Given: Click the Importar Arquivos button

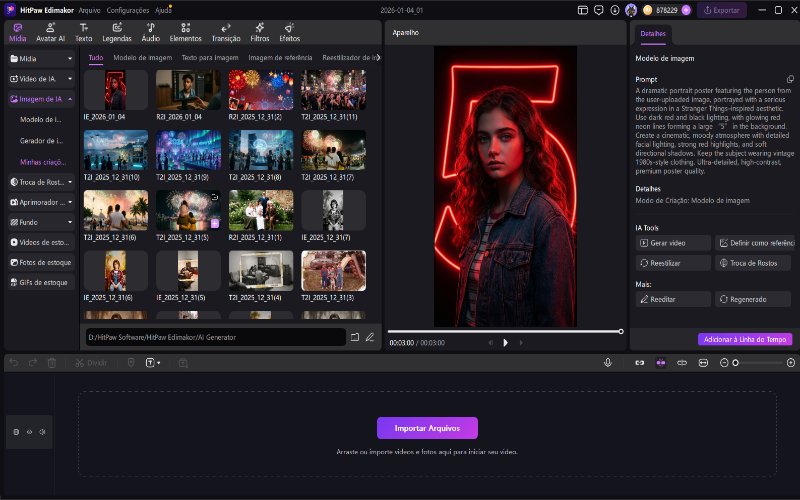Looking at the screenshot, I should 427,428.
